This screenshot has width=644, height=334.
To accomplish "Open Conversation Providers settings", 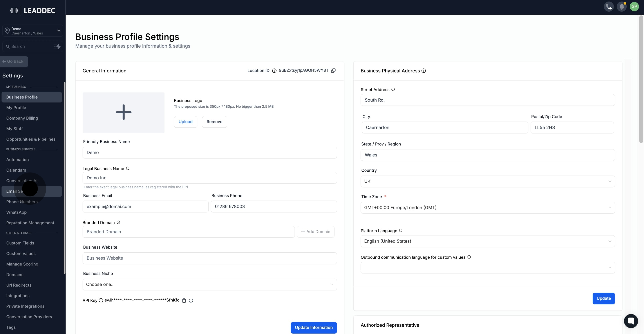I will click(x=32, y=317).
